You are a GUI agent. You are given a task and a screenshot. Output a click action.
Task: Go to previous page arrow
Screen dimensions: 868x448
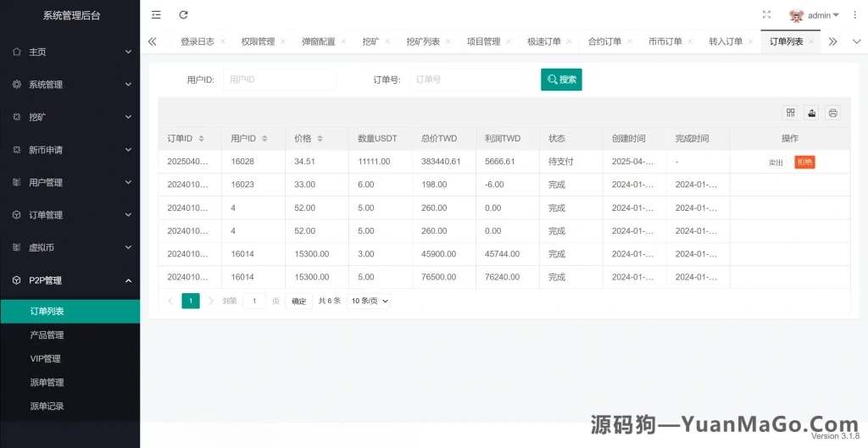point(170,301)
